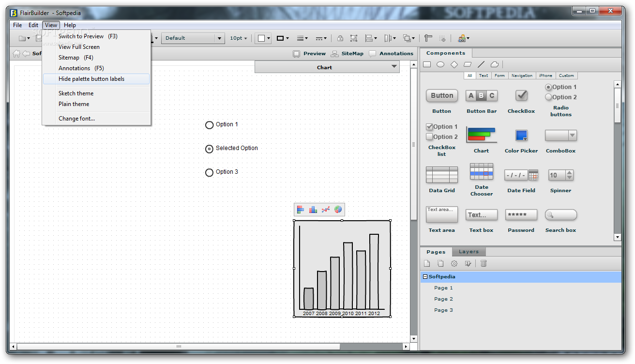Duplicate page using the copy icon
Screen dimensions: 635x364
point(440,263)
